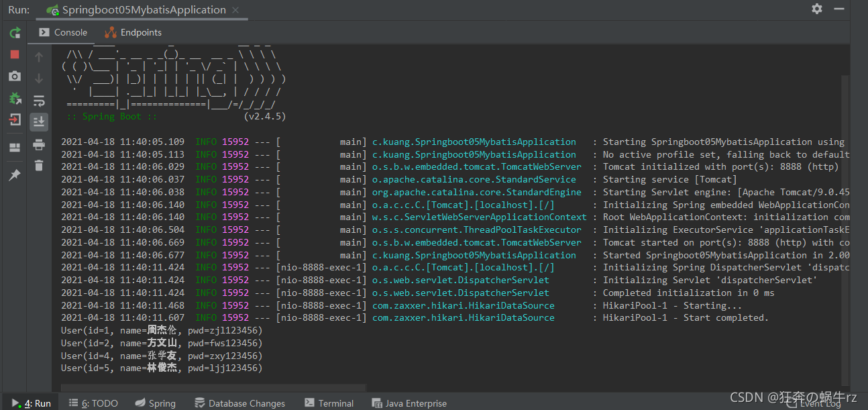Click the 'No active profile set' log message
This screenshot has height=410, width=868.
[x=726, y=154]
